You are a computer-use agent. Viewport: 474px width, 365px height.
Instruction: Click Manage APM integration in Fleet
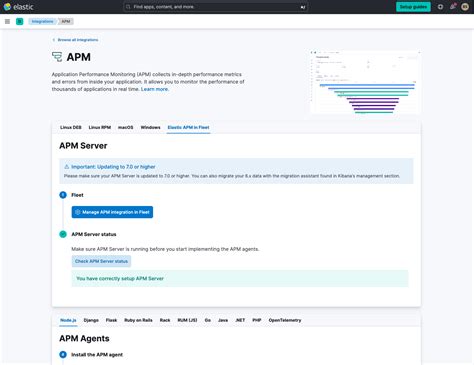tap(112, 212)
